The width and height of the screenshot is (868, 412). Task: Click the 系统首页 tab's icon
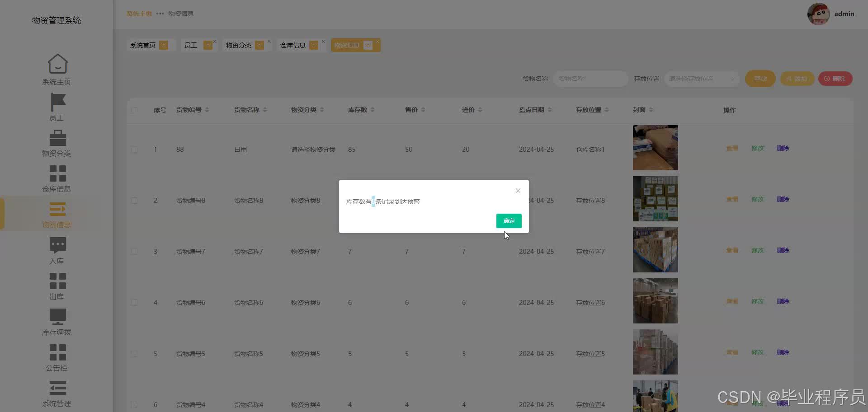coord(164,45)
